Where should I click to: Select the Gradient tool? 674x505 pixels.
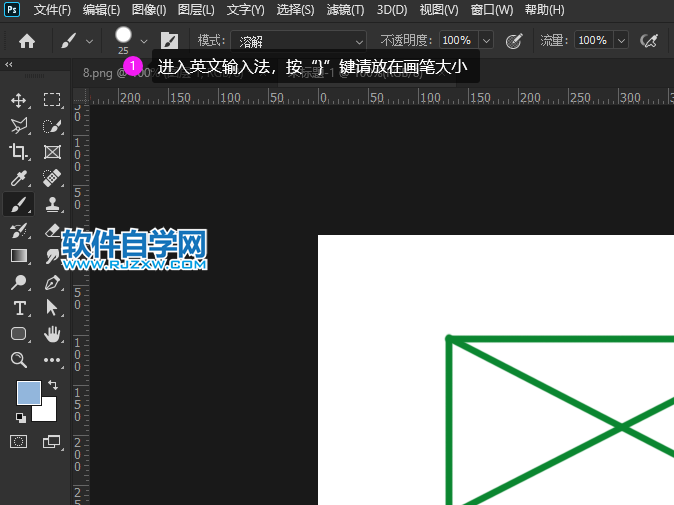click(x=18, y=256)
